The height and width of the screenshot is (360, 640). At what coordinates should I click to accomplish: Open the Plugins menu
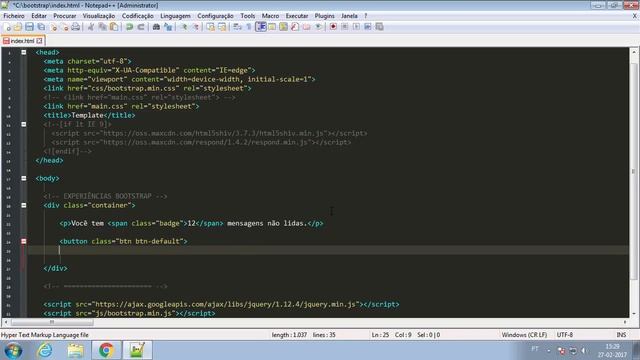(x=324, y=16)
